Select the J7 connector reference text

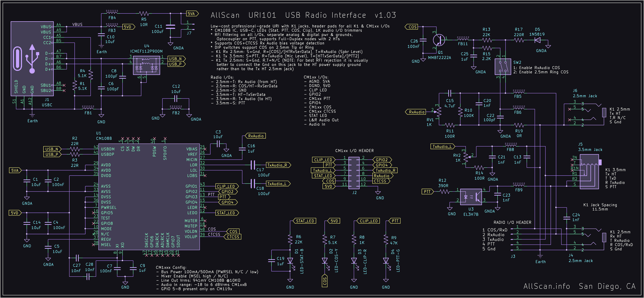tap(189, 33)
